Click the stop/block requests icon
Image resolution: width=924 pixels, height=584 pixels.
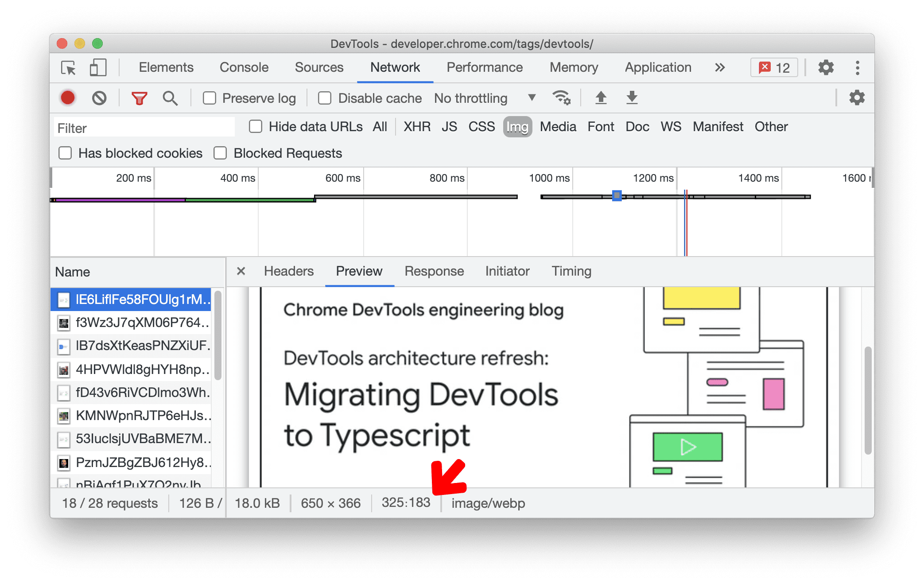point(99,97)
